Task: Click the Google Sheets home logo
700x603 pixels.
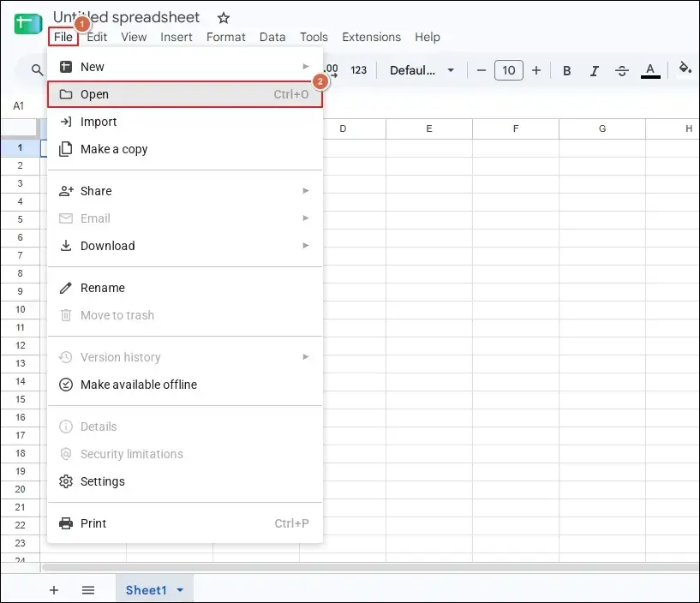Action: [x=28, y=24]
